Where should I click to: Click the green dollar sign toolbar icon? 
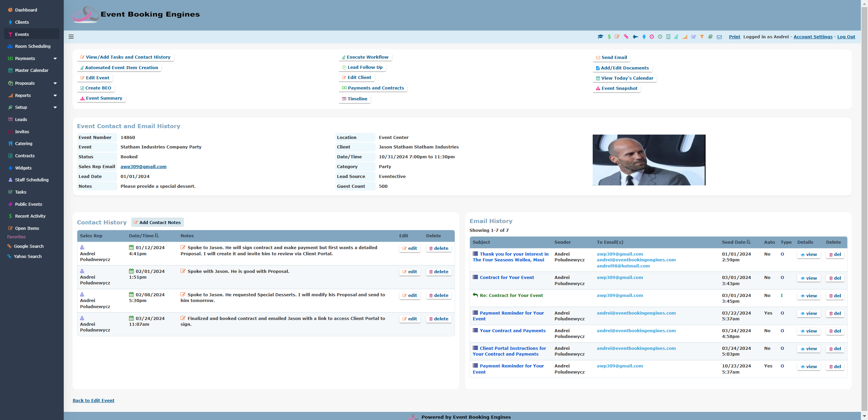609,37
